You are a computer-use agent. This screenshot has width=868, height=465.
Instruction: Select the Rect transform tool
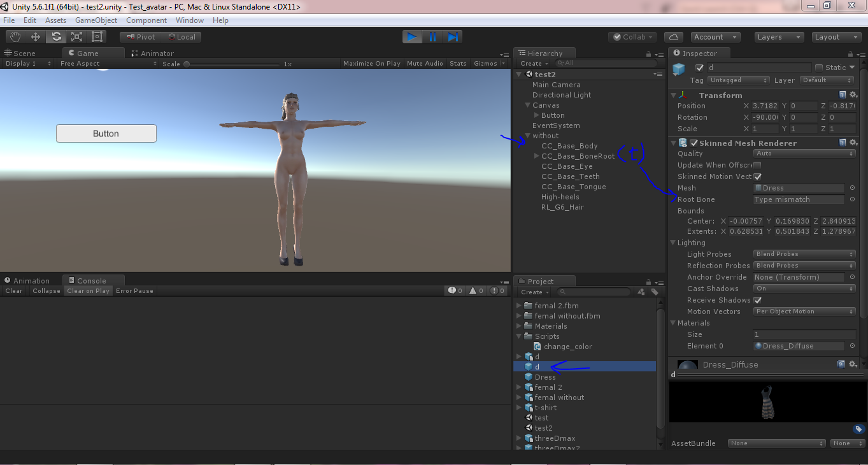coord(97,37)
